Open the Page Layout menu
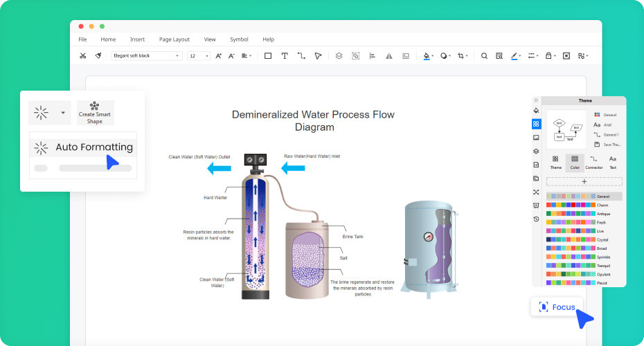 [174, 39]
